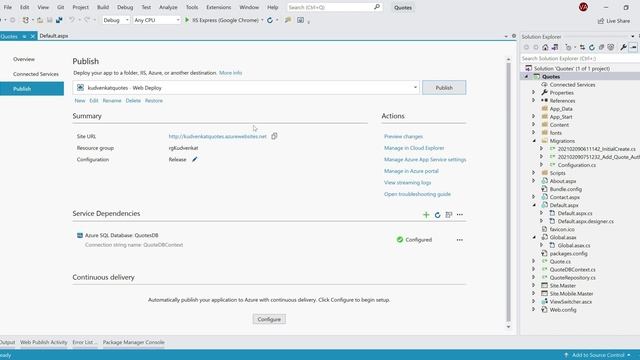640x360 pixels.
Task: Click Pending Changes Filter icon in Solution Explorer
Action: [x=569, y=47]
